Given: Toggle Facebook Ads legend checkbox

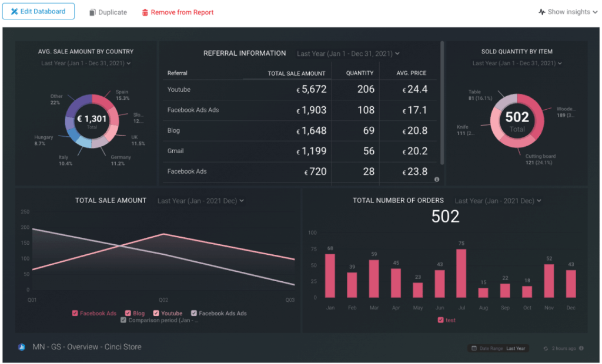Looking at the screenshot, I should [x=75, y=314].
